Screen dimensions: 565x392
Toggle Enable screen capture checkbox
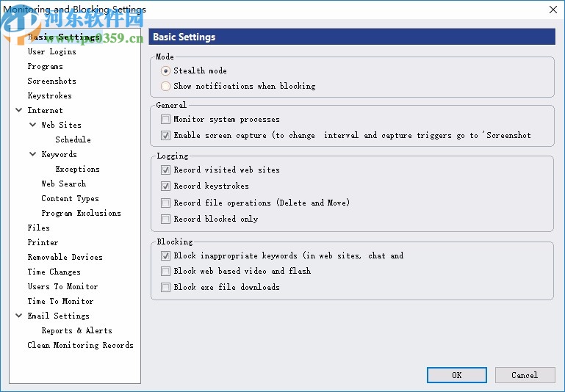165,135
